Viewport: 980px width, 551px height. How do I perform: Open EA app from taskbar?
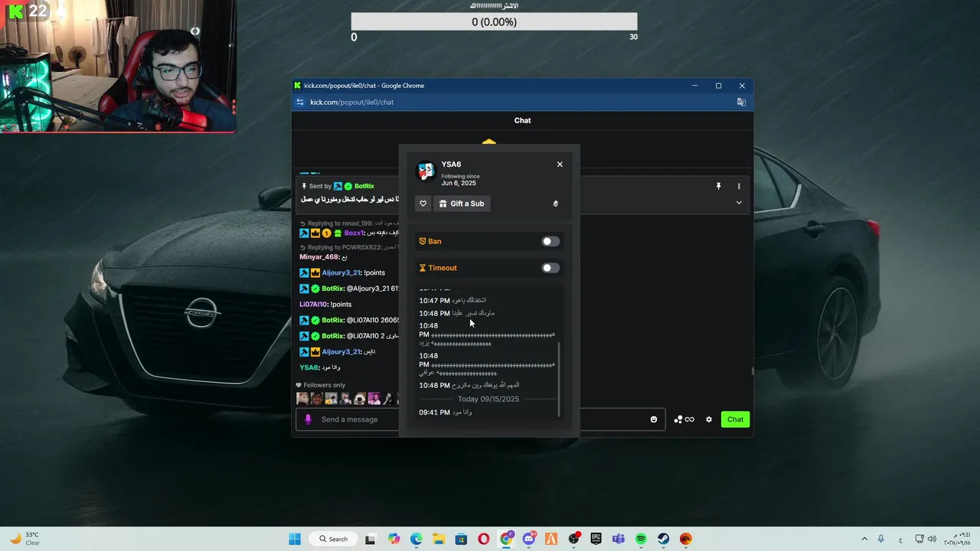point(686,539)
